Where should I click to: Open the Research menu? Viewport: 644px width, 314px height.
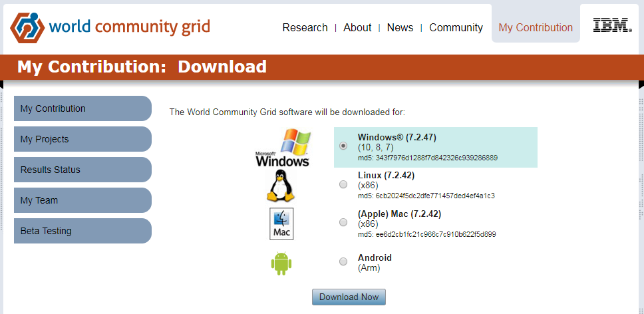[x=305, y=27]
